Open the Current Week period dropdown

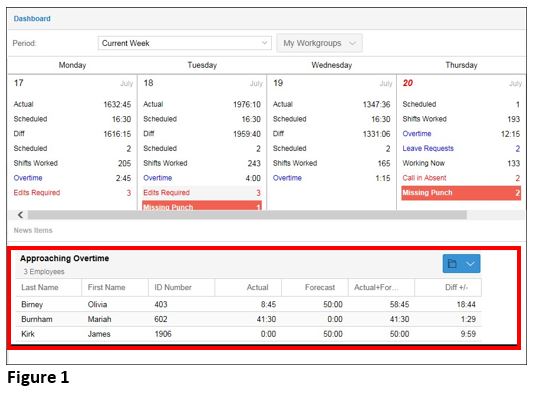point(185,43)
